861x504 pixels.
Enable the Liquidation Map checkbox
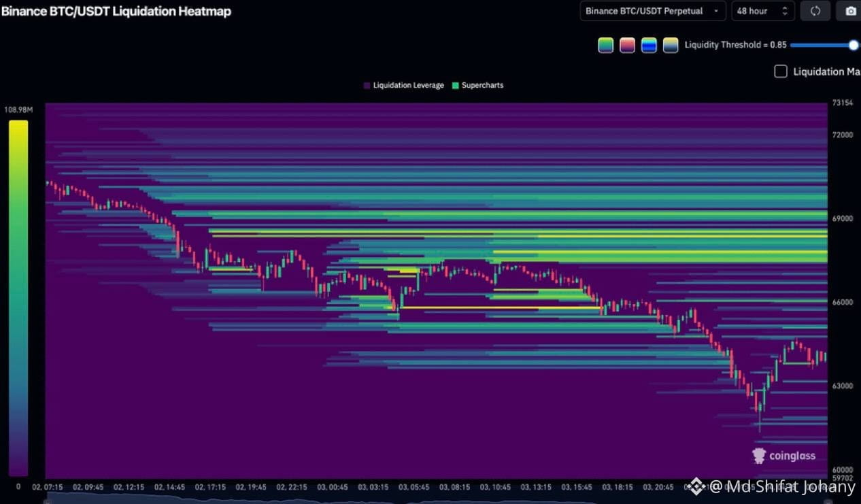click(781, 71)
